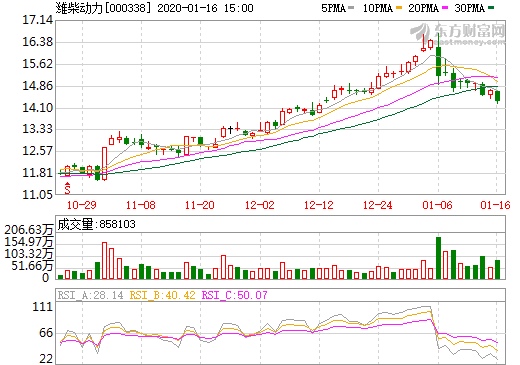Click the 30PMA legend label
The width and height of the screenshot is (520, 365).
[x=469, y=8]
